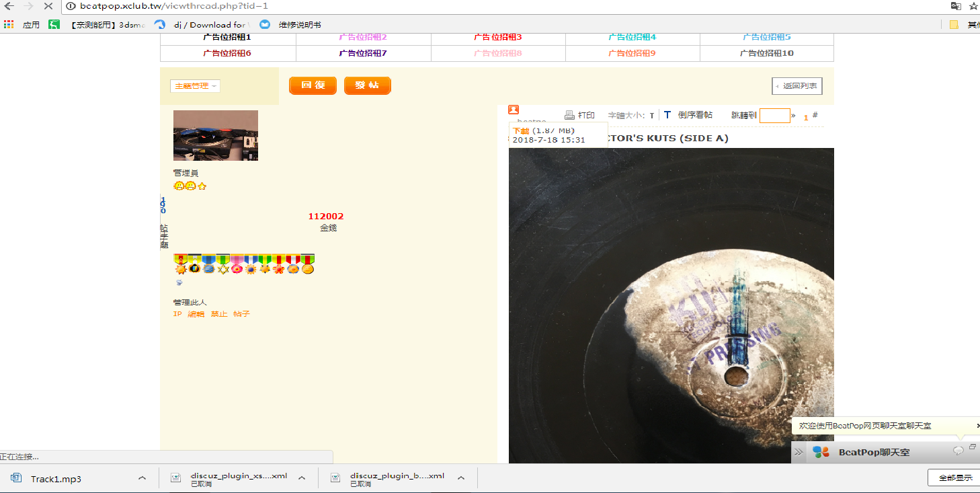Click the large blue T font-size icon

coord(667,115)
